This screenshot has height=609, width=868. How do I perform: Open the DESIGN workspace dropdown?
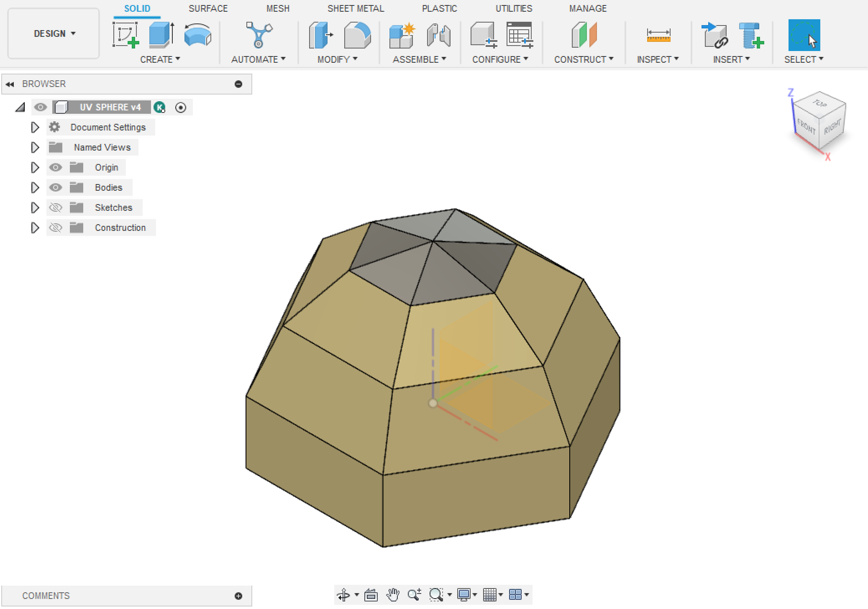pyautogui.click(x=54, y=33)
